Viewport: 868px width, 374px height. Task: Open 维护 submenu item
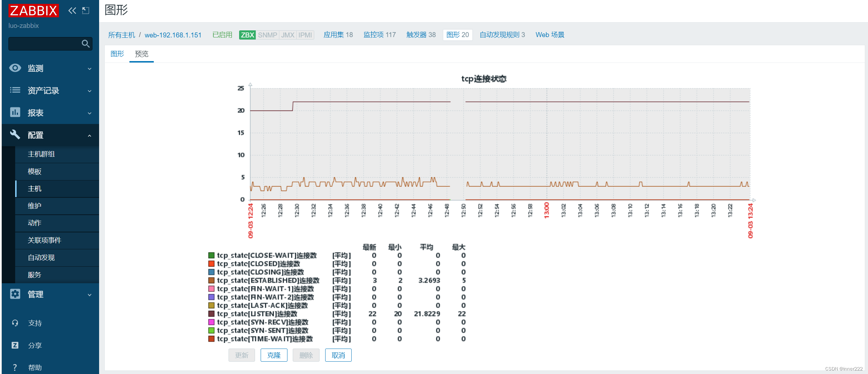point(57,206)
